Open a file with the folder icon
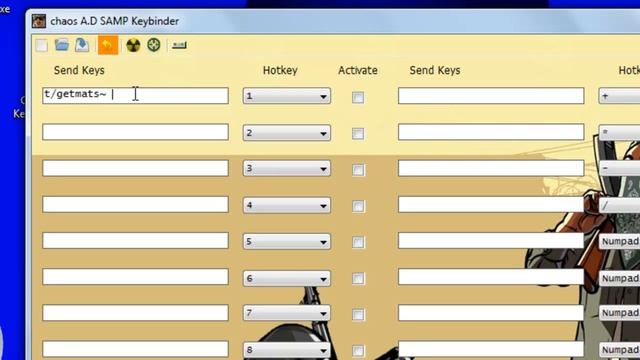Image resolution: width=640 pixels, height=360 pixels. point(62,45)
